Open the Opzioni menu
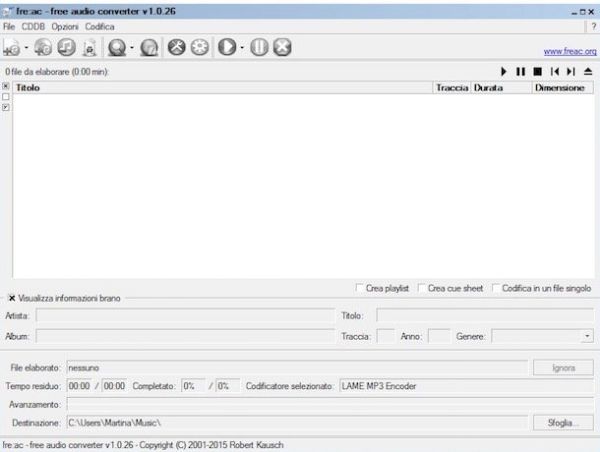Viewport: 600px width, 452px height. pyautogui.click(x=64, y=26)
